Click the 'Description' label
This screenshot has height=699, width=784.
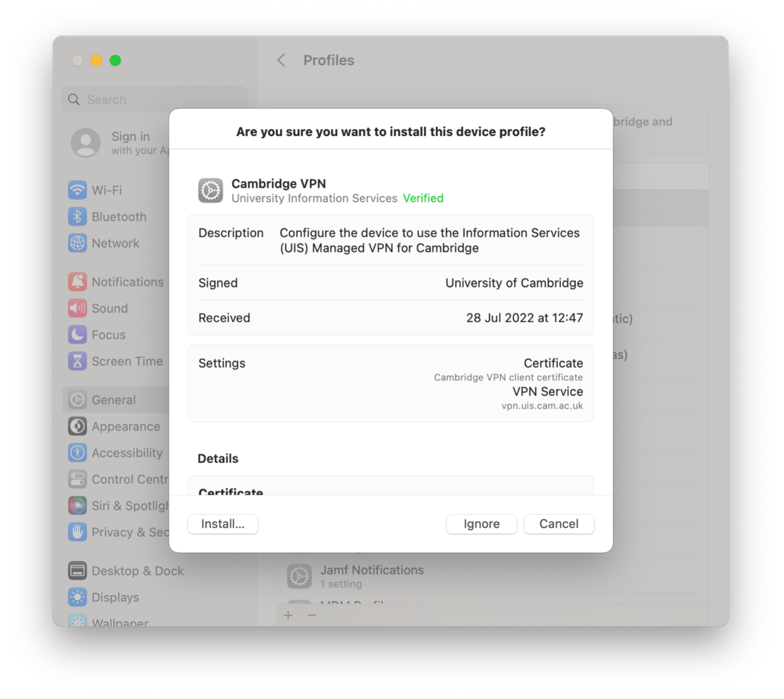[x=231, y=233]
